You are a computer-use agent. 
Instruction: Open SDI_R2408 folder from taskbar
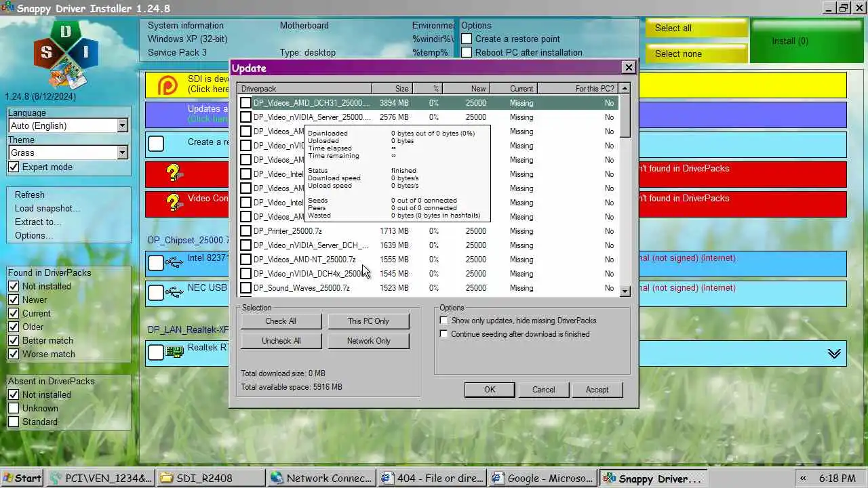tap(211, 478)
